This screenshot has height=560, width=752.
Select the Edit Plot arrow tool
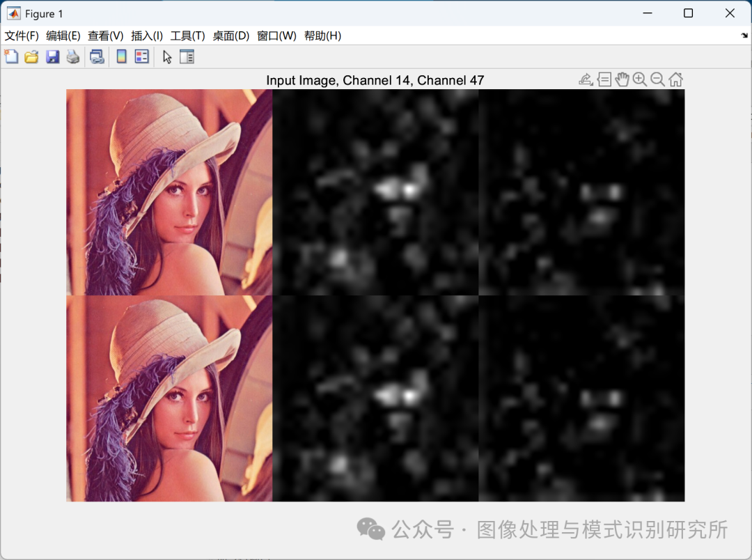pyautogui.click(x=167, y=56)
